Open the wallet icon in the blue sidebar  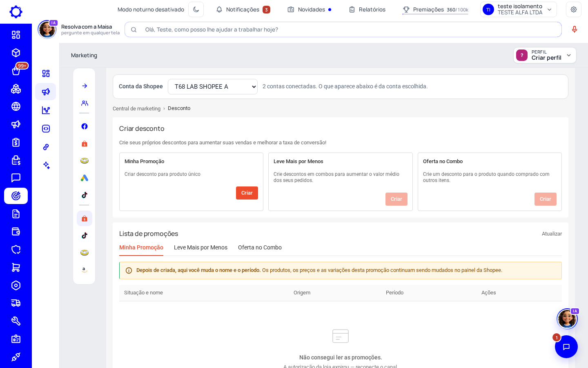(x=16, y=231)
